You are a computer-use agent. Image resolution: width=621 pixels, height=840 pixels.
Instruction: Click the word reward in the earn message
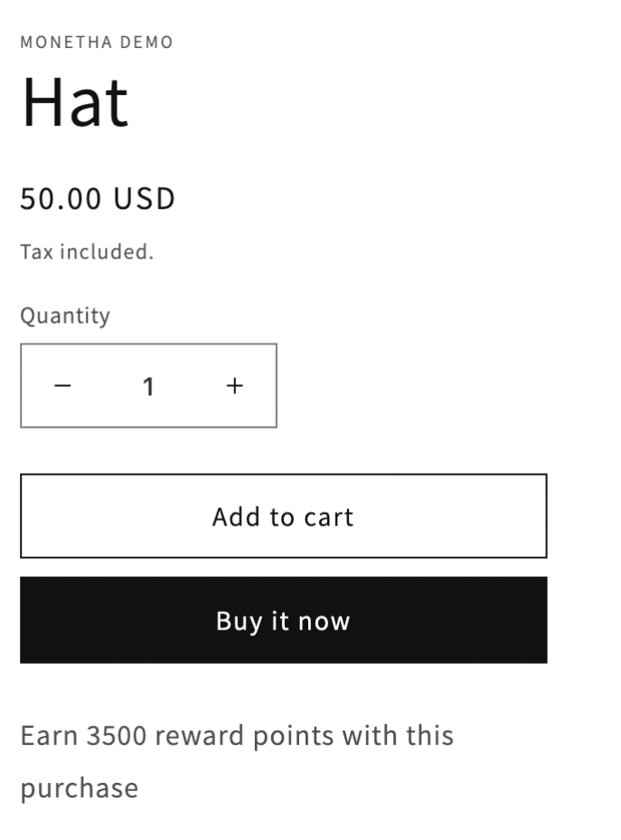199,735
